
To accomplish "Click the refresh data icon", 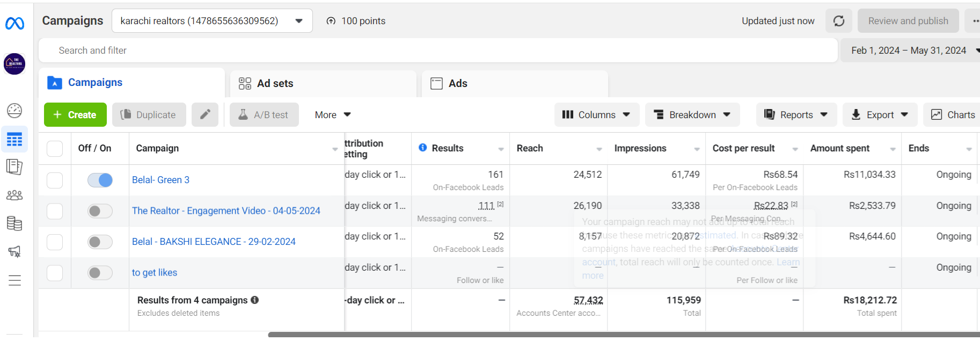I will click(x=839, y=21).
